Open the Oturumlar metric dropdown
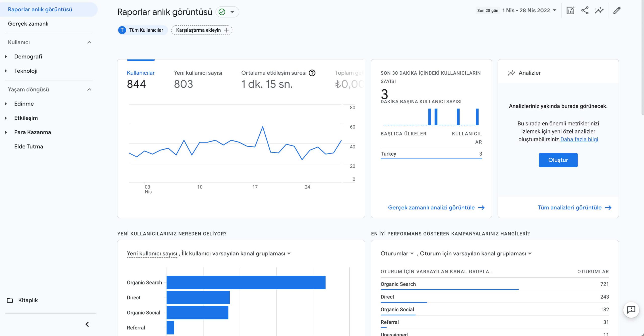644x336 pixels. [397, 254]
